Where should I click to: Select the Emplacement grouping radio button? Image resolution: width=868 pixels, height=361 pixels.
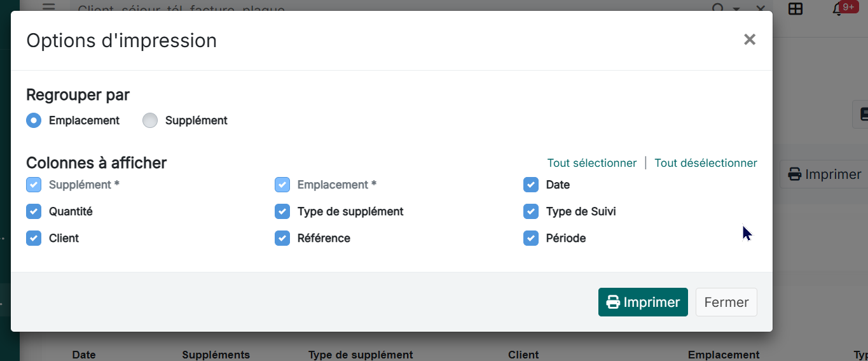34,120
